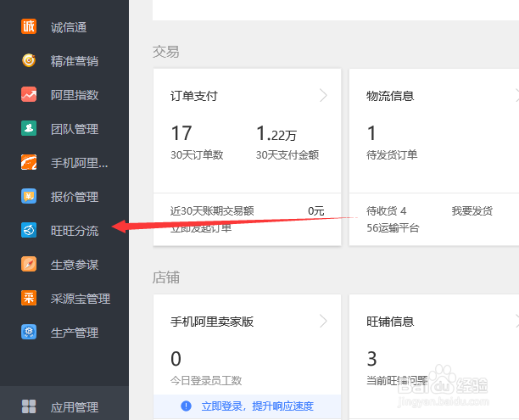Click the 报价管理 yen icon

29,196
